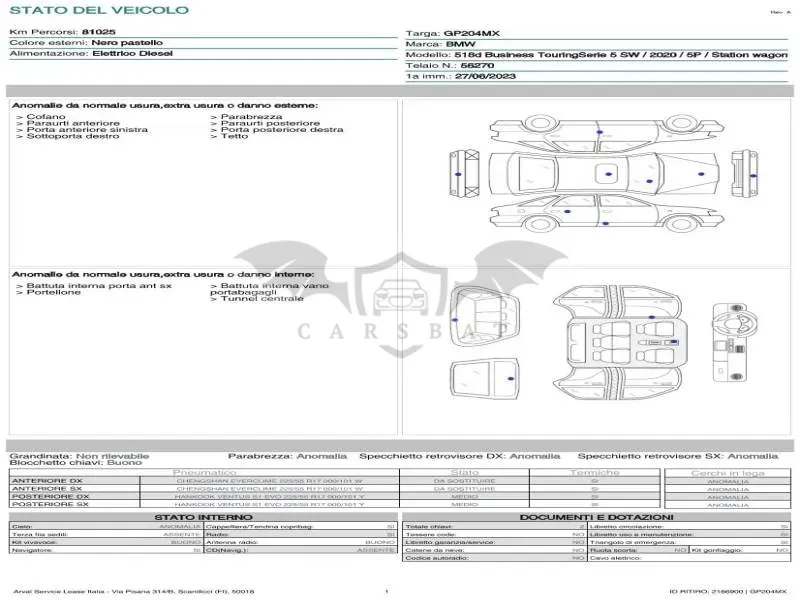Click the 'Tunnel centrale' anomaly entry
Screen dimensions: 800x600
[x=257, y=298]
